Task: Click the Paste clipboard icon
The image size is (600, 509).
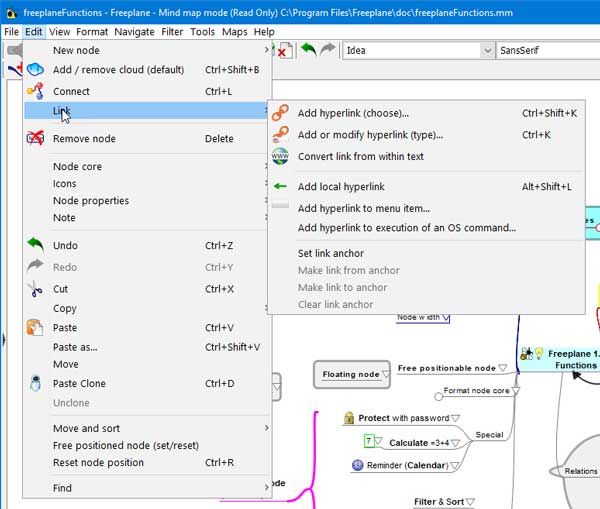Action: pyautogui.click(x=35, y=328)
